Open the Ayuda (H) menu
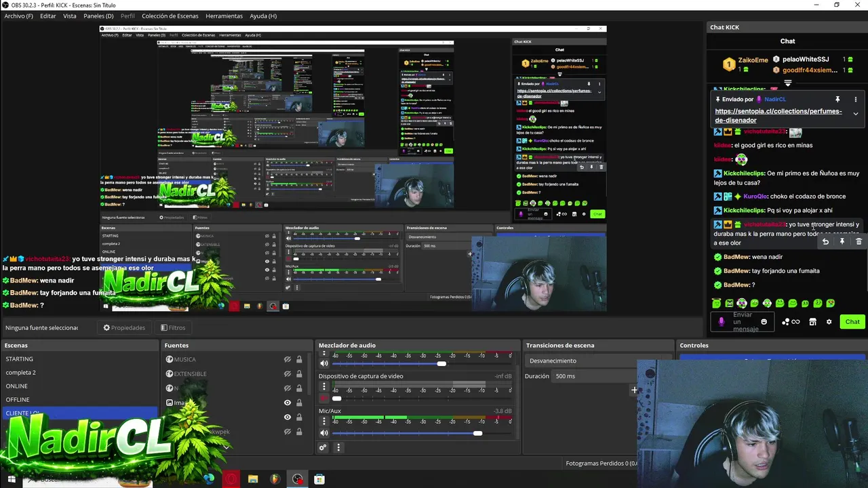This screenshot has width=868, height=488. coord(263,16)
